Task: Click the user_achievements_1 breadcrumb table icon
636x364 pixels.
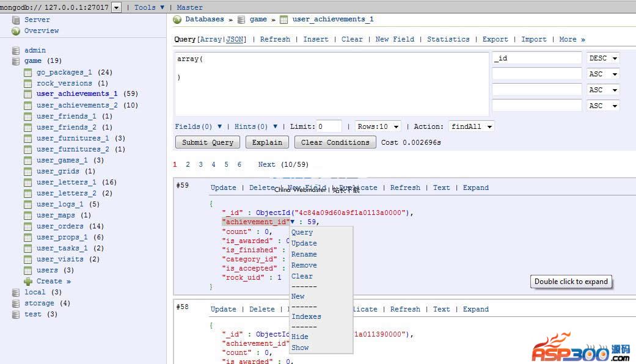Action: (283, 20)
